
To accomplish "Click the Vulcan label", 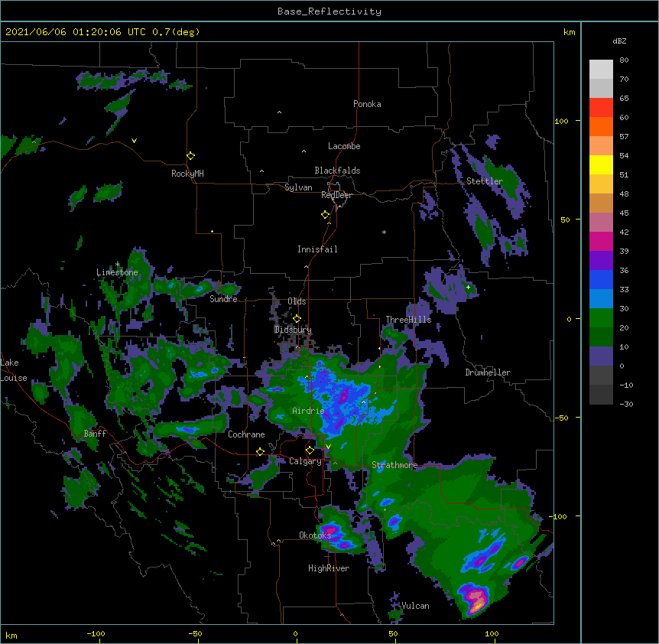I will tap(415, 606).
